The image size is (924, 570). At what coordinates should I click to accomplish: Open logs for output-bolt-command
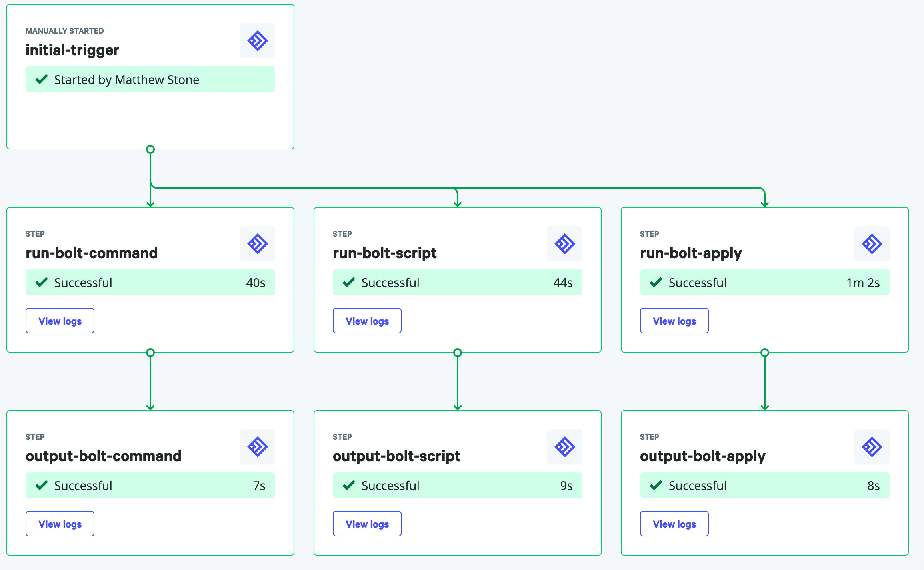60,524
